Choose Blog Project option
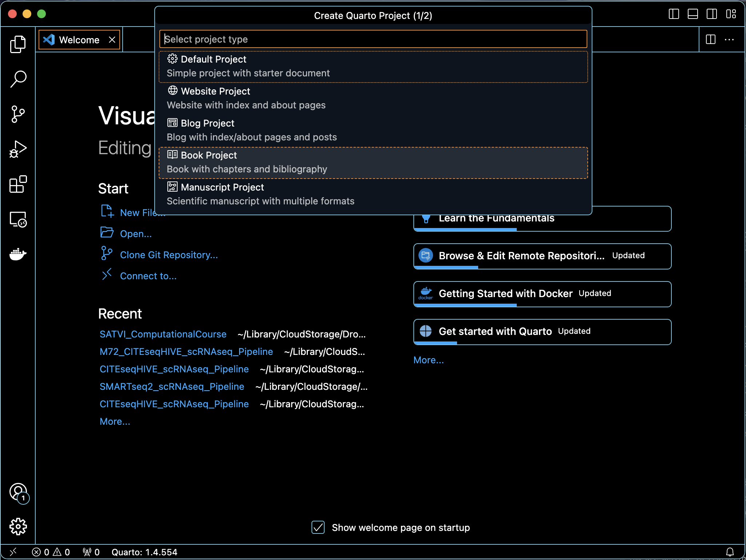 pos(373,131)
